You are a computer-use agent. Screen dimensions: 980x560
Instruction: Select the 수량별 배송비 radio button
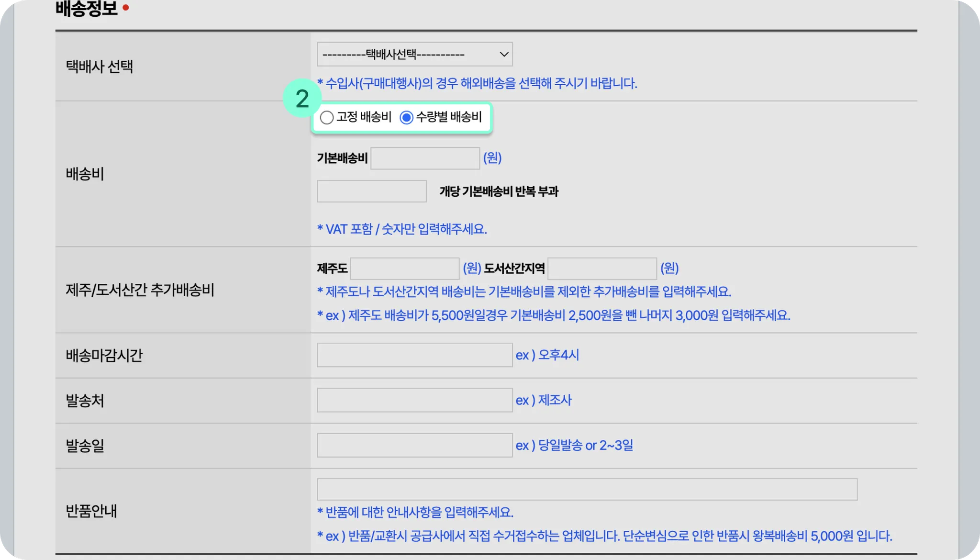pos(406,117)
